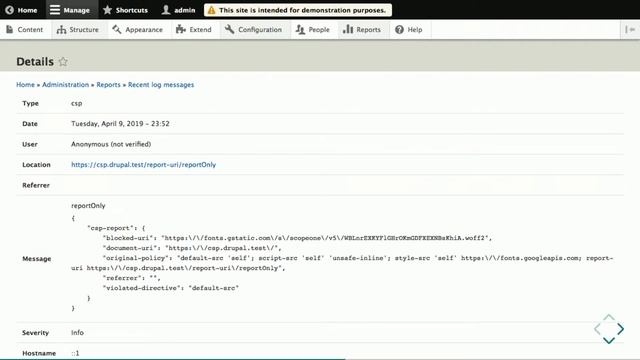Click the Referrer row label
The image size is (640, 360).
(36, 185)
